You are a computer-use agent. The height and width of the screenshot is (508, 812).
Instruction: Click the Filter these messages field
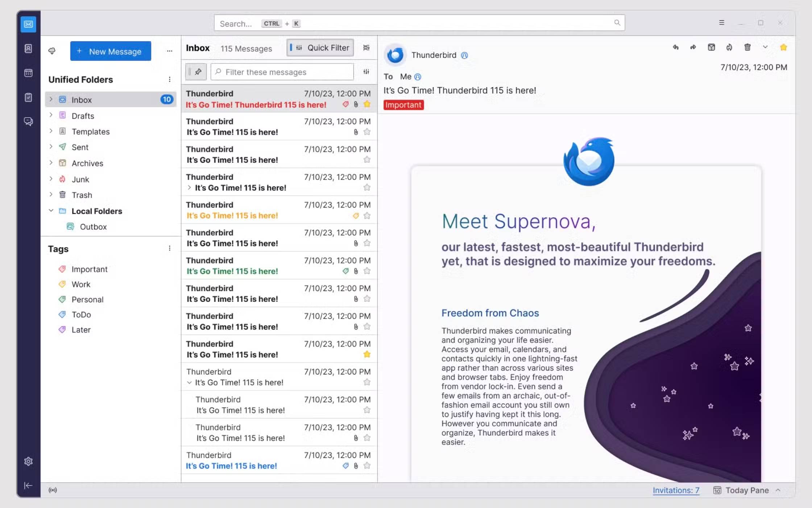pyautogui.click(x=282, y=72)
